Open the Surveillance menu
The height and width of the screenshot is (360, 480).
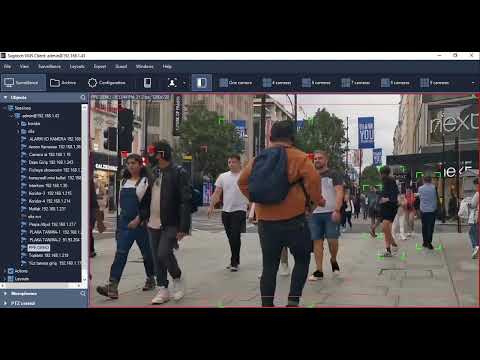tap(49, 66)
